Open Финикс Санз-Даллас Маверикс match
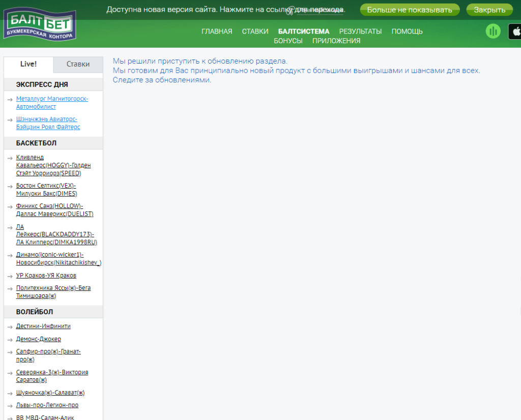The height and width of the screenshot is (420, 521). coord(55,210)
